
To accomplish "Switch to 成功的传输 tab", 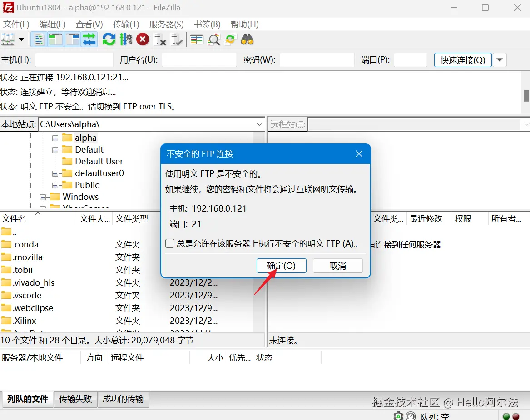I will click(x=123, y=399).
